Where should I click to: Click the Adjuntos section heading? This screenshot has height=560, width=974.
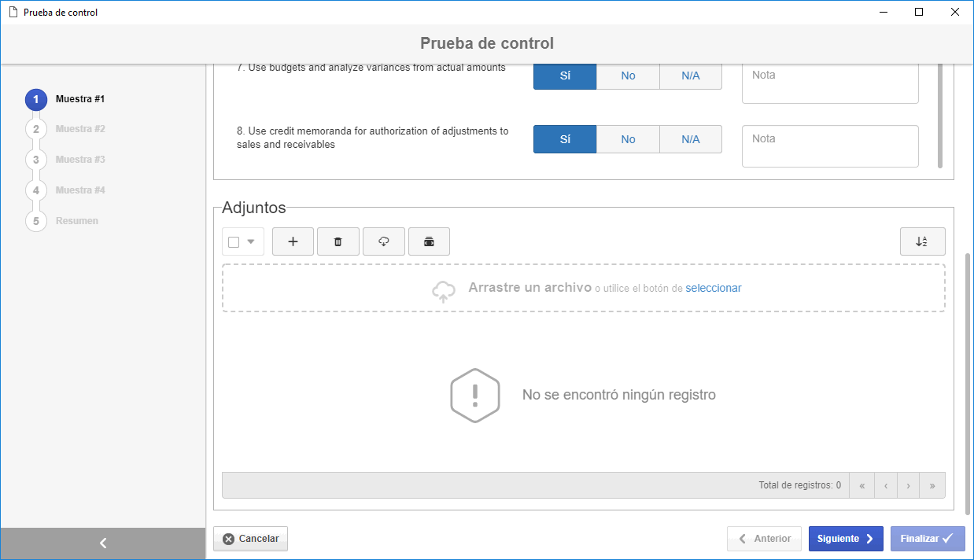[x=254, y=208]
